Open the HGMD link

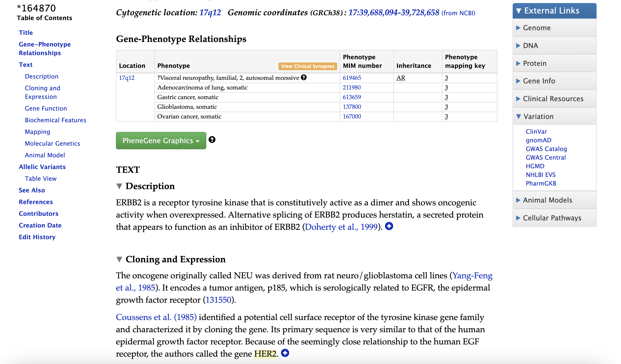pos(535,166)
